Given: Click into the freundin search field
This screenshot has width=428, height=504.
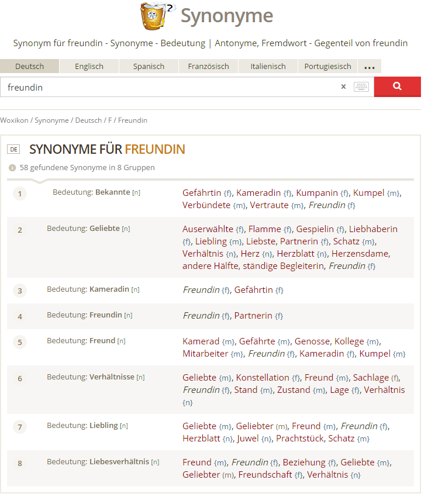Looking at the screenshot, I should [x=170, y=87].
